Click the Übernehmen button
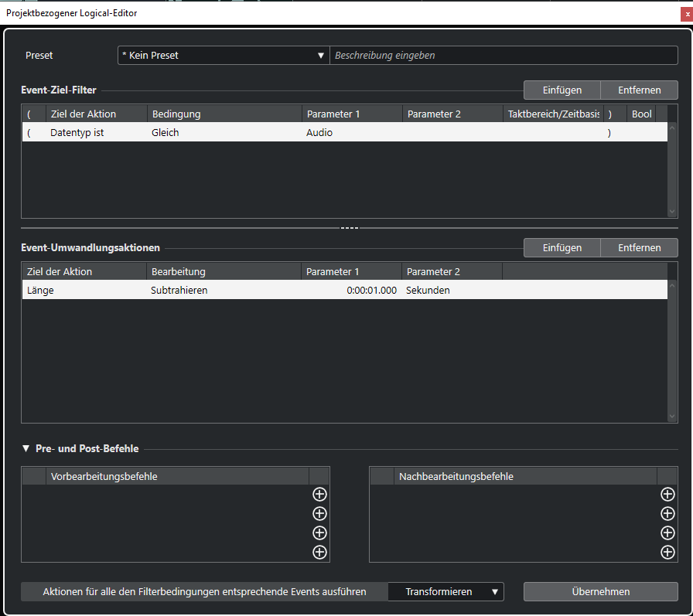 click(x=601, y=592)
